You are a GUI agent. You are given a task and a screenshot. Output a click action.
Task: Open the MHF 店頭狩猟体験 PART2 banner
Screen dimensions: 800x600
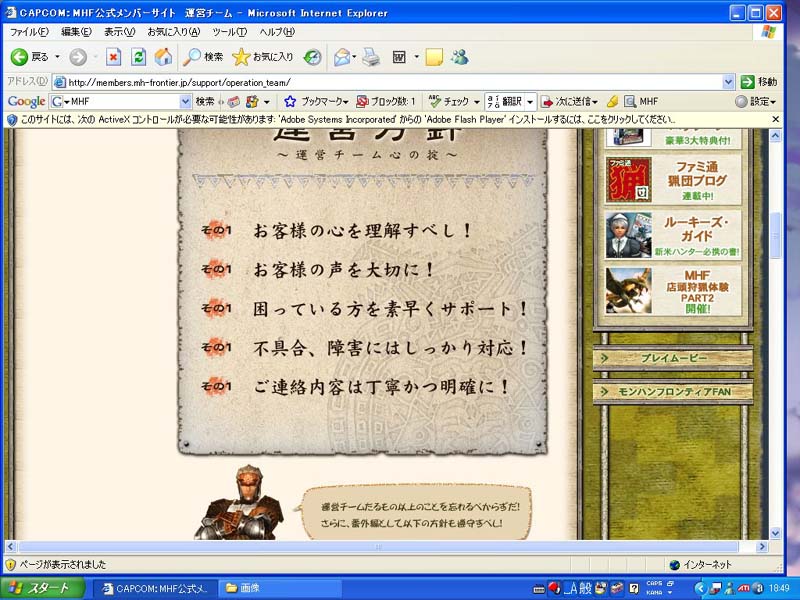point(673,291)
